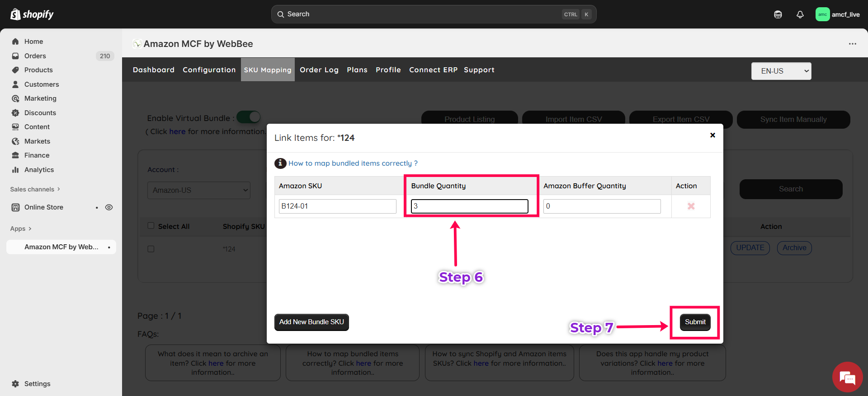The image size is (868, 396).
Task: Click Add New Bundle SKU button
Action: click(x=311, y=322)
